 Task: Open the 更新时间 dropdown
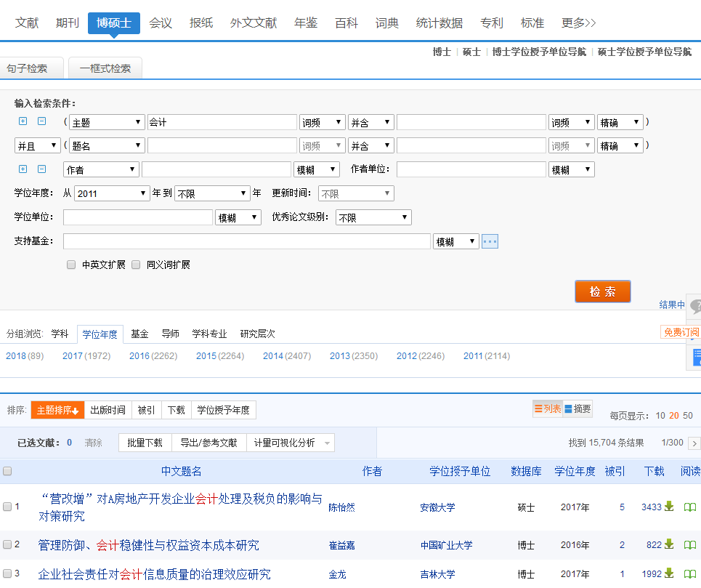click(356, 193)
